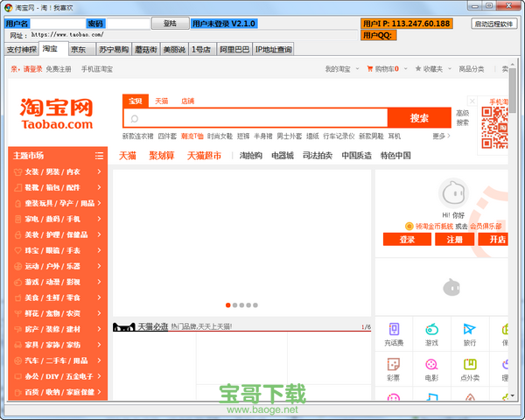The image size is (525, 420).
Task: Click the magnifier icon in search box
Action: [x=134, y=119]
